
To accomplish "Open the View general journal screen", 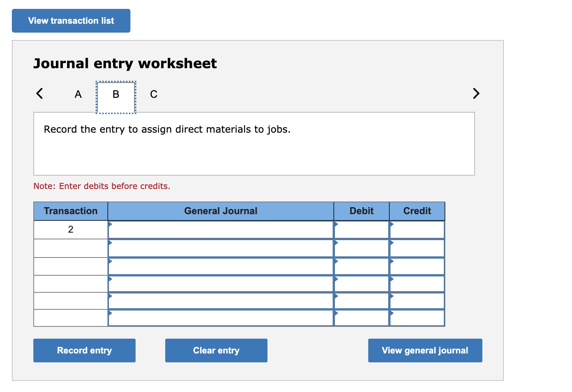I will [425, 350].
